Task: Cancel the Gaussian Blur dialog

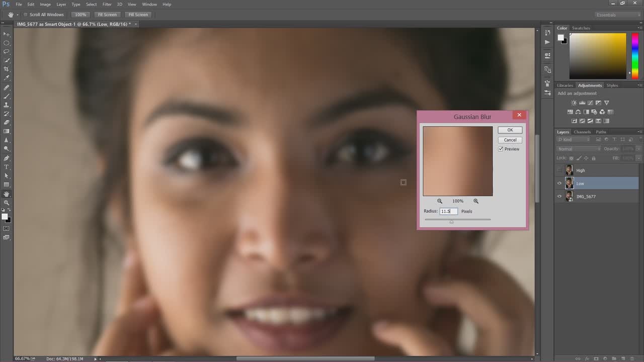Action: [x=510, y=140]
